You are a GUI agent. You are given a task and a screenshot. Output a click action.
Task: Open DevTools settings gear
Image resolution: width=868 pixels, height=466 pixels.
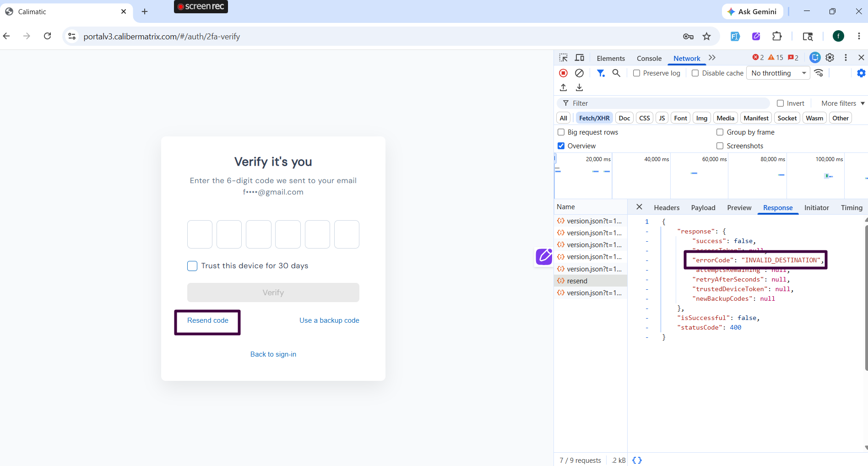[x=830, y=58]
